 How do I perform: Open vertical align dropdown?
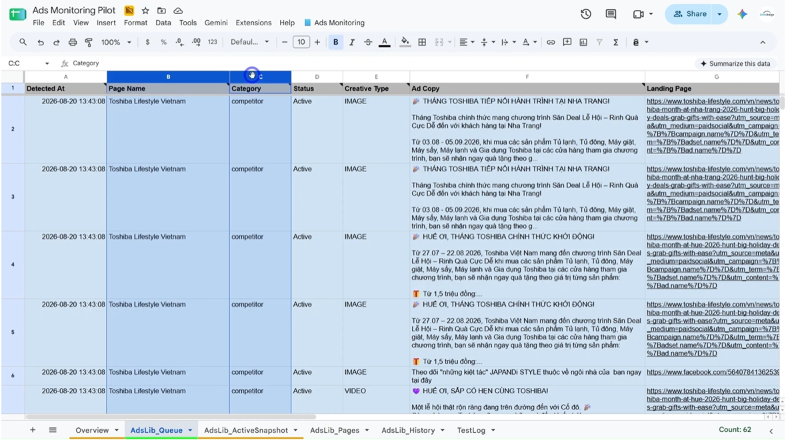click(487, 43)
